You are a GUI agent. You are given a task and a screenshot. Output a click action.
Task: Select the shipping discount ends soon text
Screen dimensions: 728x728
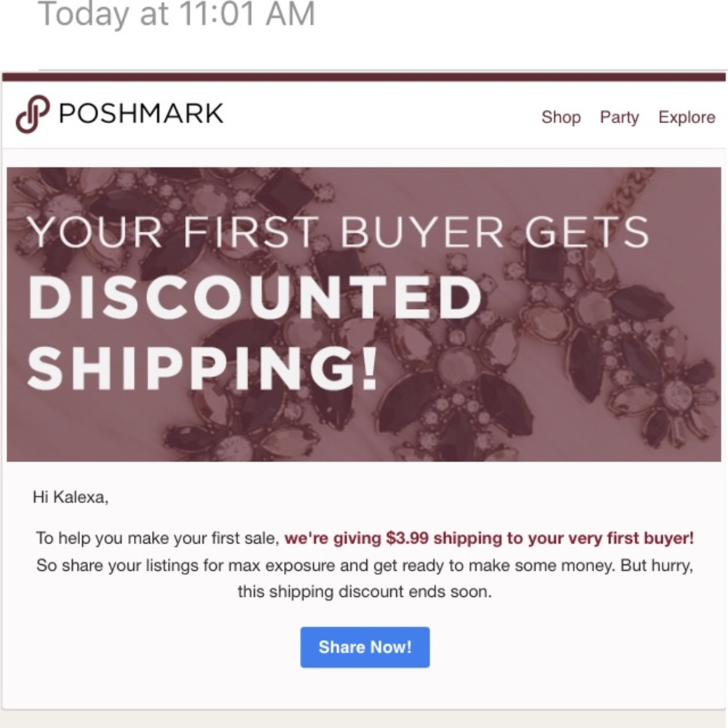click(365, 591)
